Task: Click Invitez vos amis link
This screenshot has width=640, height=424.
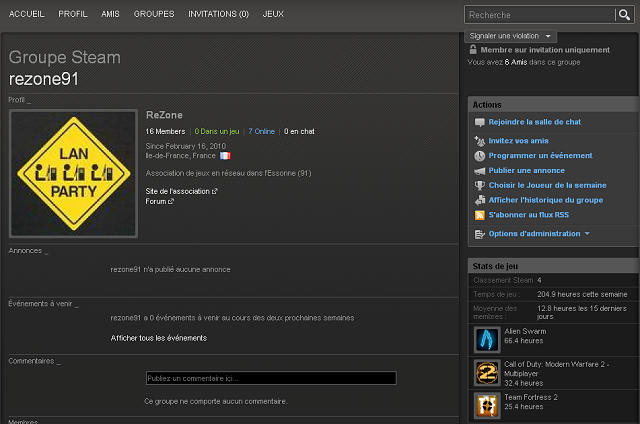Action: click(x=518, y=141)
